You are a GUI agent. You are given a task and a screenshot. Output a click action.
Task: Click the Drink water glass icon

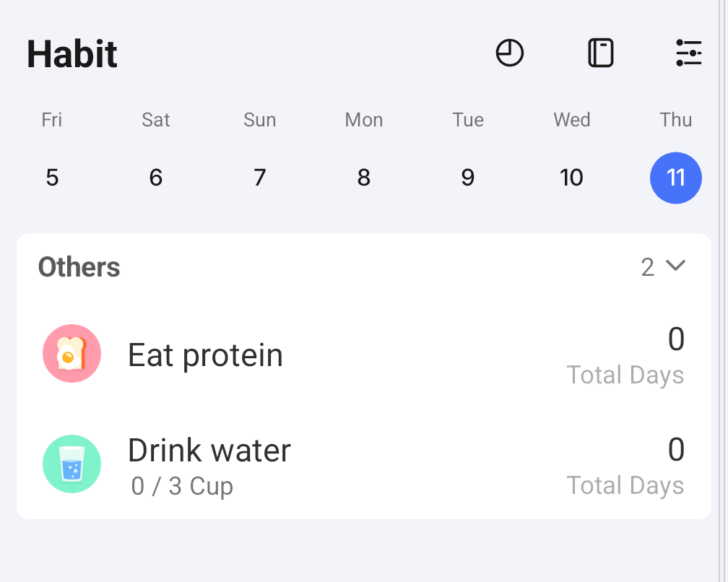[71, 464]
